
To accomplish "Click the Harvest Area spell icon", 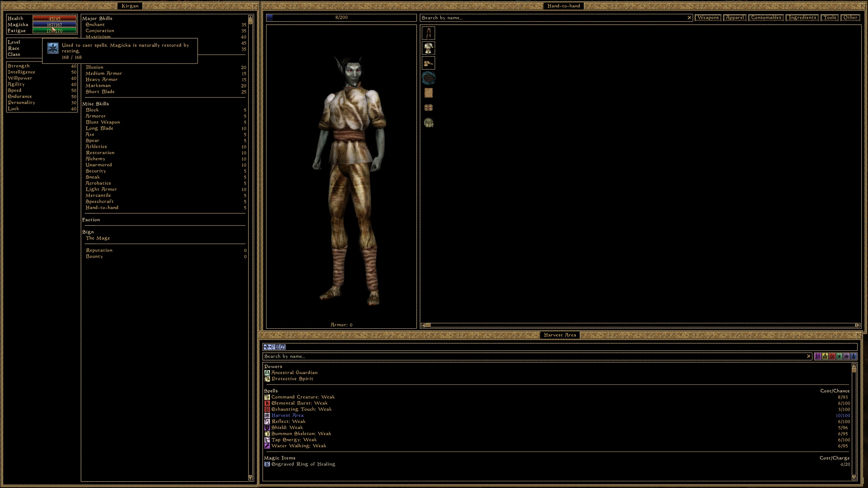I will point(267,415).
